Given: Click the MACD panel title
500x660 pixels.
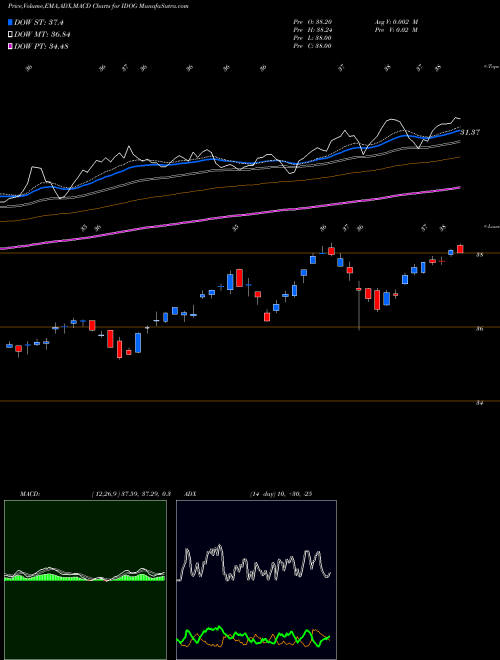Looking at the screenshot, I should [x=30, y=494].
